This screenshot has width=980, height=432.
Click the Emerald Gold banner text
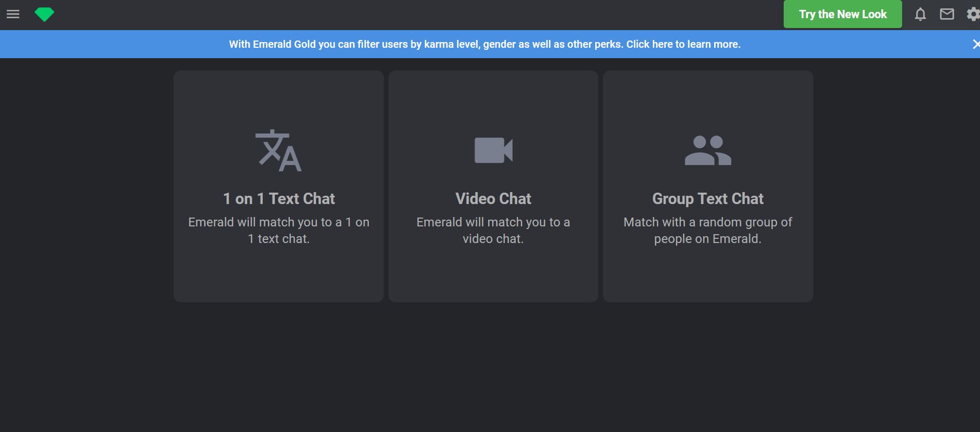tap(485, 44)
